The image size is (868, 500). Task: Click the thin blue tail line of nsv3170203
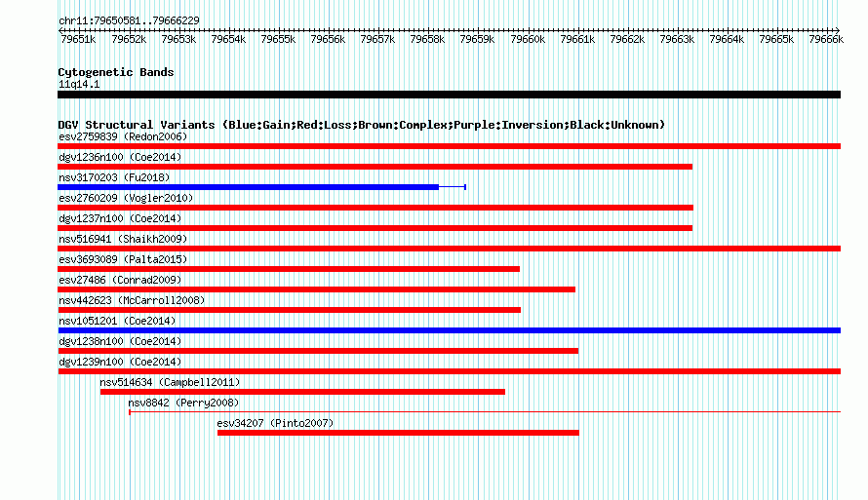[453, 187]
